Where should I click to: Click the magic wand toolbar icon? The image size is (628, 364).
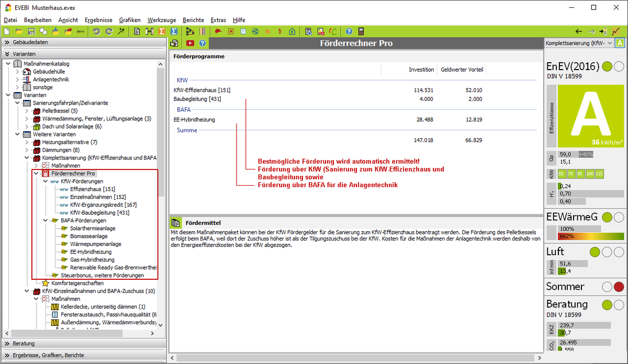[121, 31]
